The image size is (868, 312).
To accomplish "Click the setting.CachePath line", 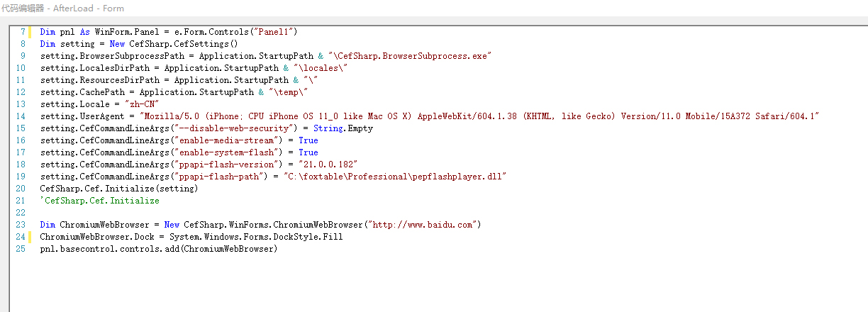I will pyautogui.click(x=174, y=92).
